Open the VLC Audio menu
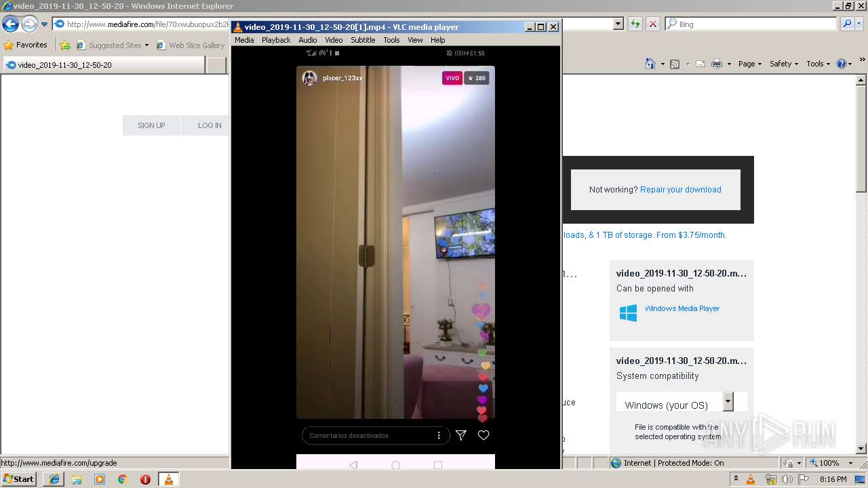Viewport: 868px width, 488px height. click(x=308, y=40)
